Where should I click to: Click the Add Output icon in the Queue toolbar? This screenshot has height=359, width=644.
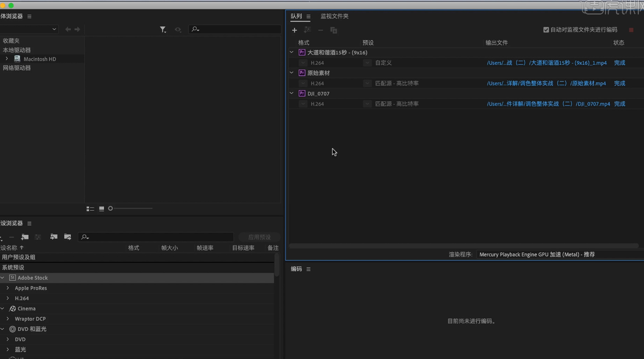pos(307,30)
